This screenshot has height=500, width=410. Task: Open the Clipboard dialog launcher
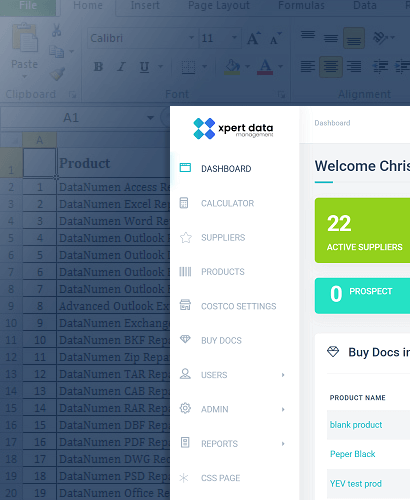click(72, 95)
